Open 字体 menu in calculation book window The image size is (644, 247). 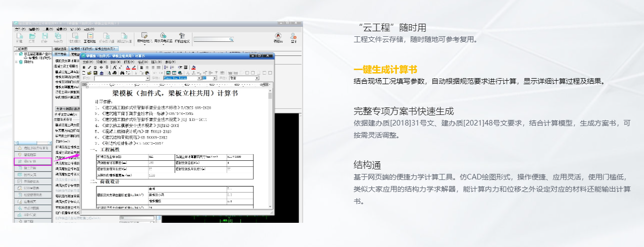(x=115, y=62)
